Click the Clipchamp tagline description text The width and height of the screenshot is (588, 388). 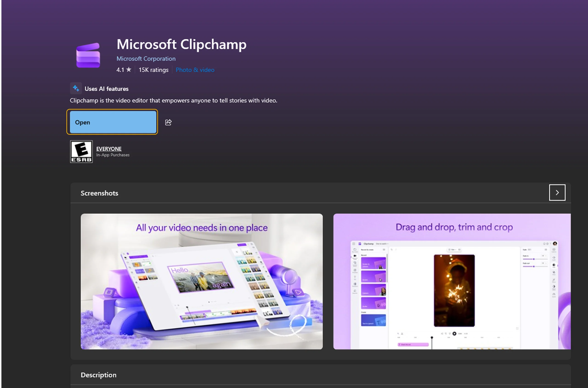173,101
